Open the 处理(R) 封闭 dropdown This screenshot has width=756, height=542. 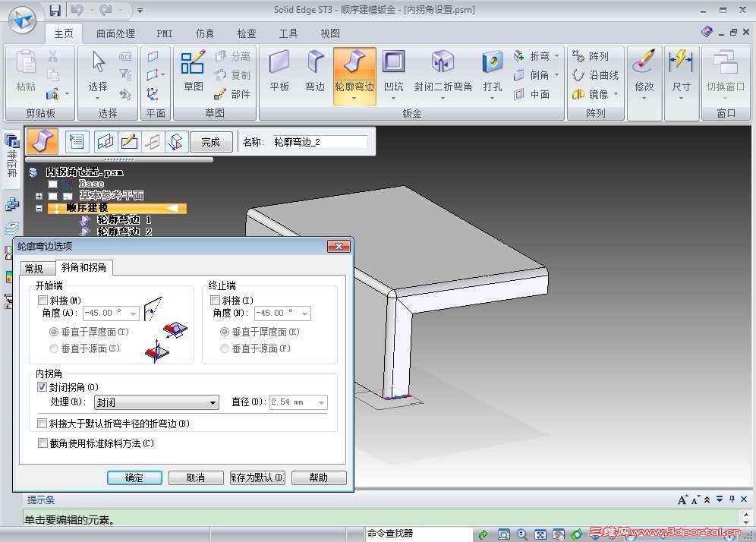click(156, 402)
